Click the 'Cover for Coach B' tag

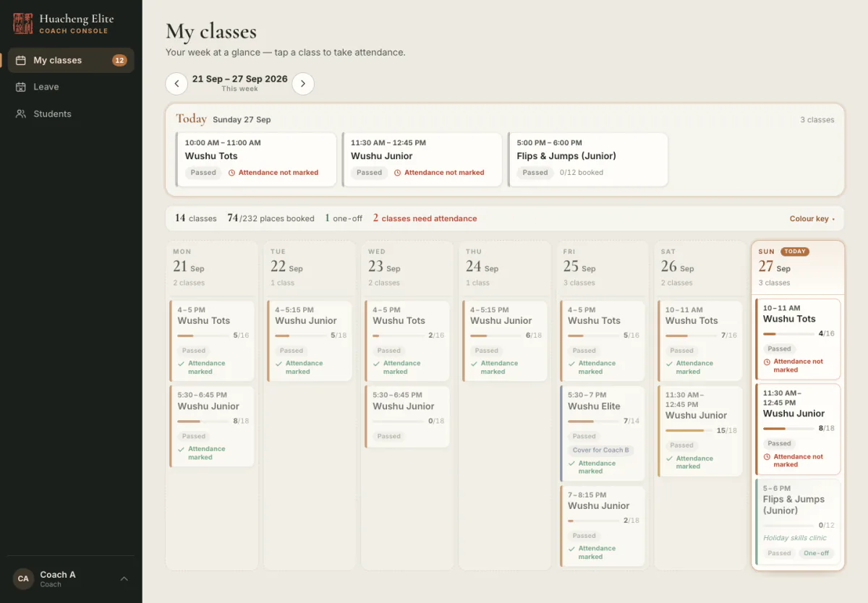coord(601,450)
